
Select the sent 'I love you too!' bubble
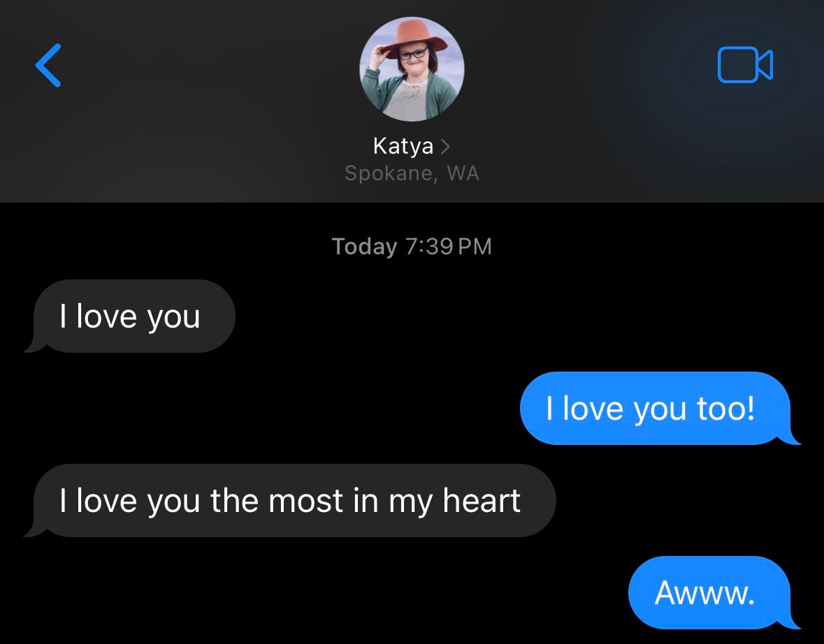tap(660, 408)
